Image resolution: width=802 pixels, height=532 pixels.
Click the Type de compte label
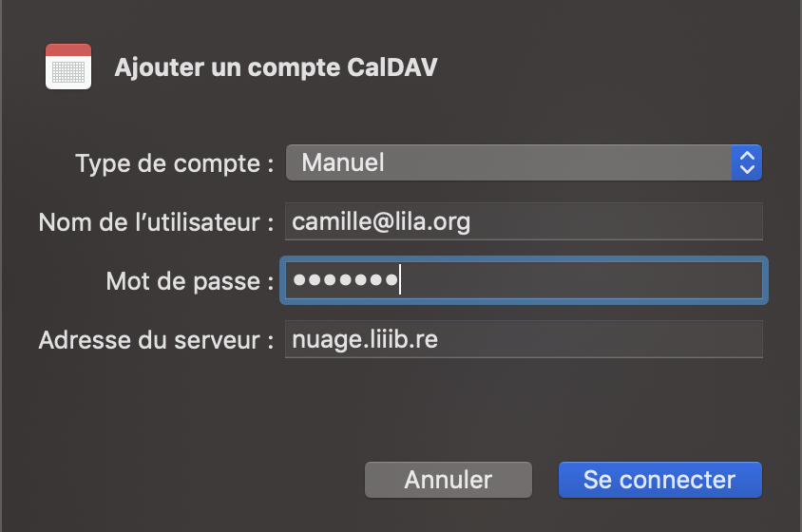[x=175, y=163]
